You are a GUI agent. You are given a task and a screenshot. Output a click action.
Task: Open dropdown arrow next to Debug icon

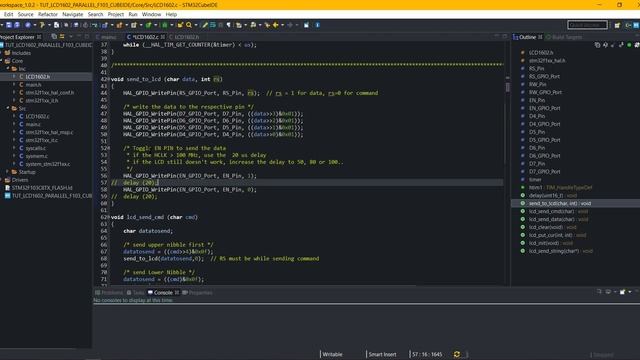171,25
